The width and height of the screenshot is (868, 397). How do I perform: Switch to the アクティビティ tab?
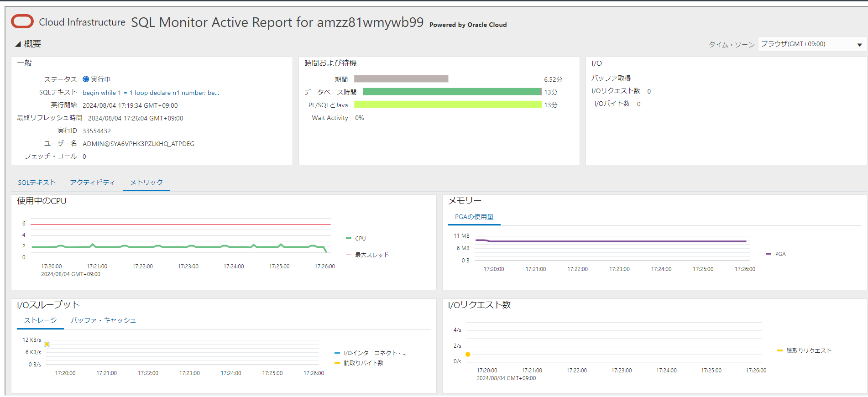[93, 183]
